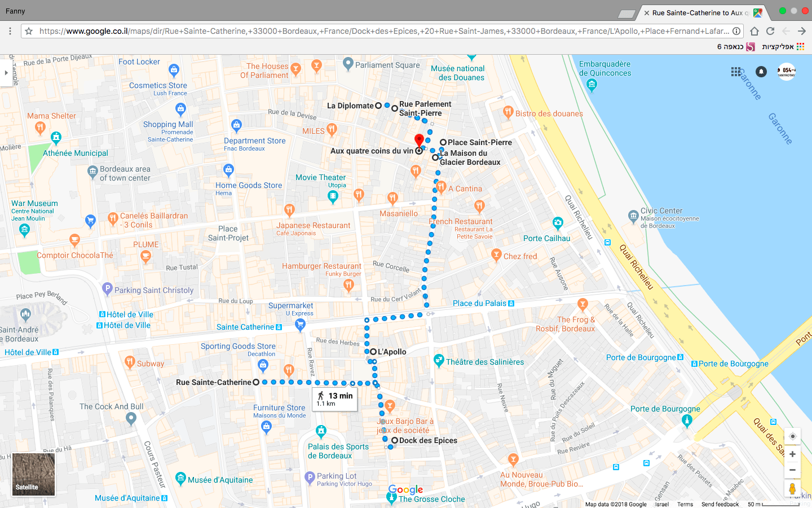Click the Place du Palais tram stop

pos(511,303)
